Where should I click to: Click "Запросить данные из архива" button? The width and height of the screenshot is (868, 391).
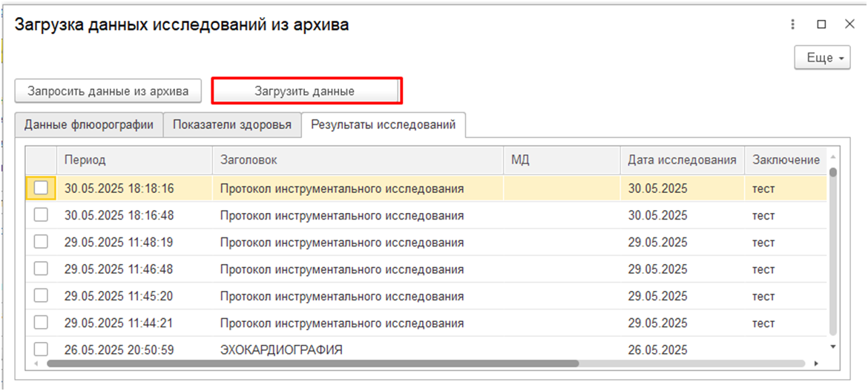click(x=108, y=91)
